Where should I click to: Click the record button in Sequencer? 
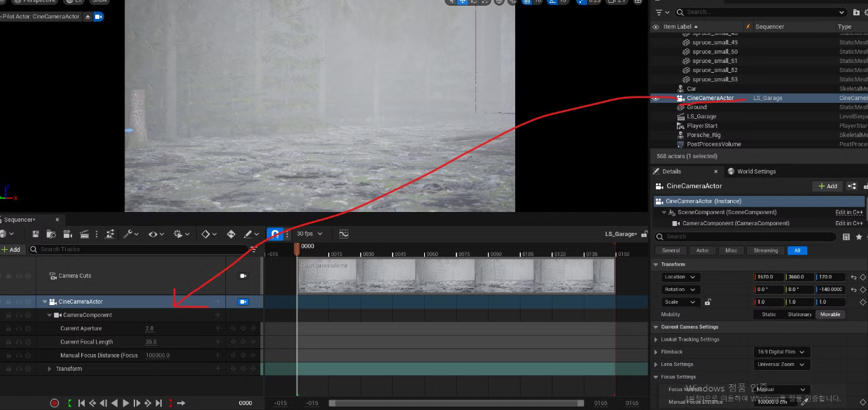click(x=55, y=403)
